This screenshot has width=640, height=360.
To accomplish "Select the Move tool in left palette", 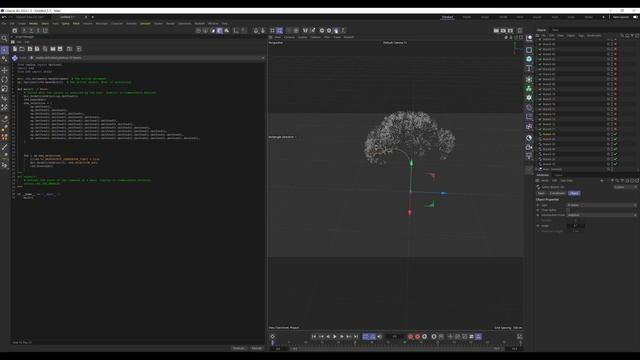I will tap(4, 70).
